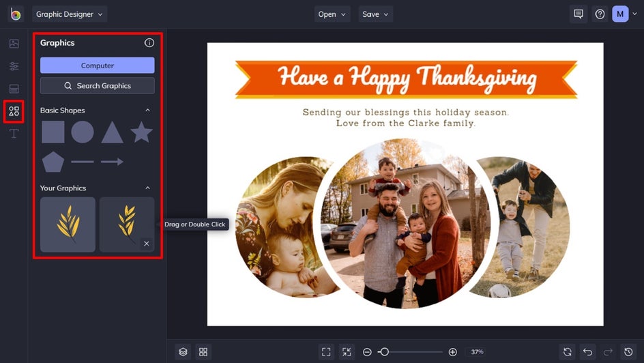The width and height of the screenshot is (644, 363).
Task: Open the Layers panel icon
Action: click(x=184, y=352)
